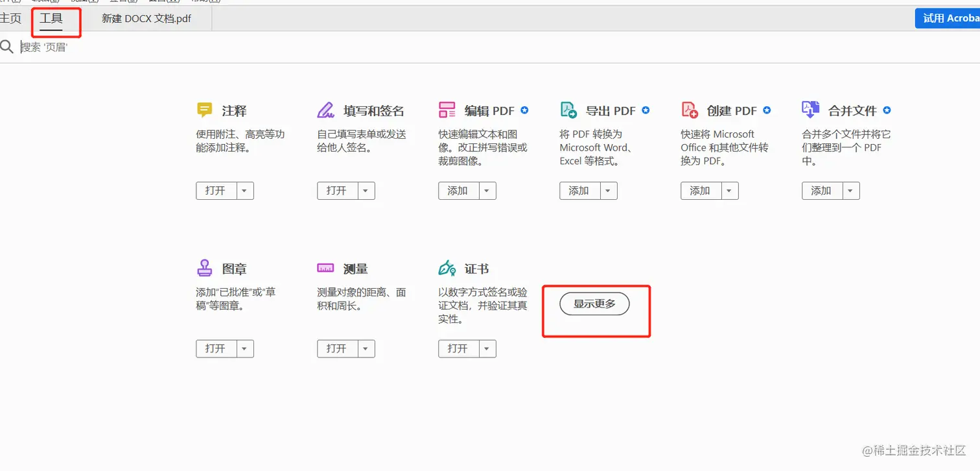Click the 图章 heading text

pos(234,269)
